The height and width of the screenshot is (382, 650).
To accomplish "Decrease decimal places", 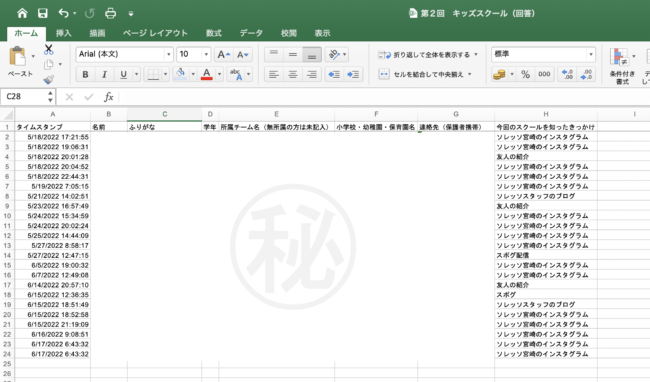I will pos(587,74).
